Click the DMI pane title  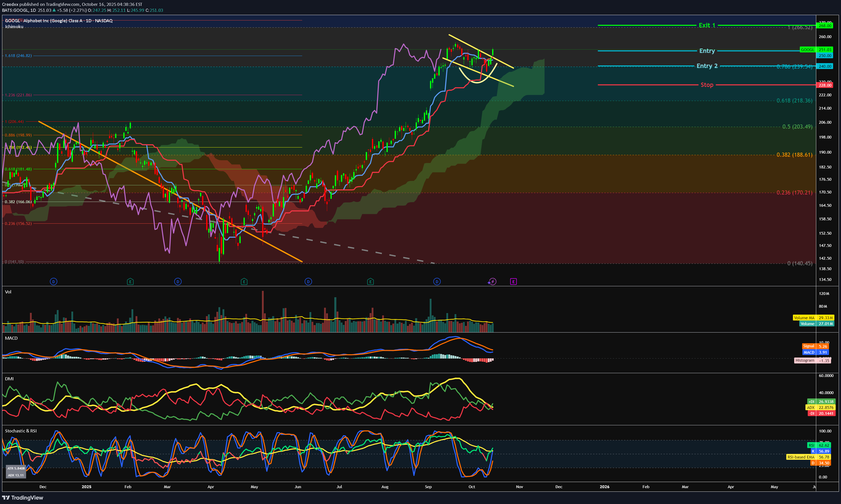click(x=9, y=379)
